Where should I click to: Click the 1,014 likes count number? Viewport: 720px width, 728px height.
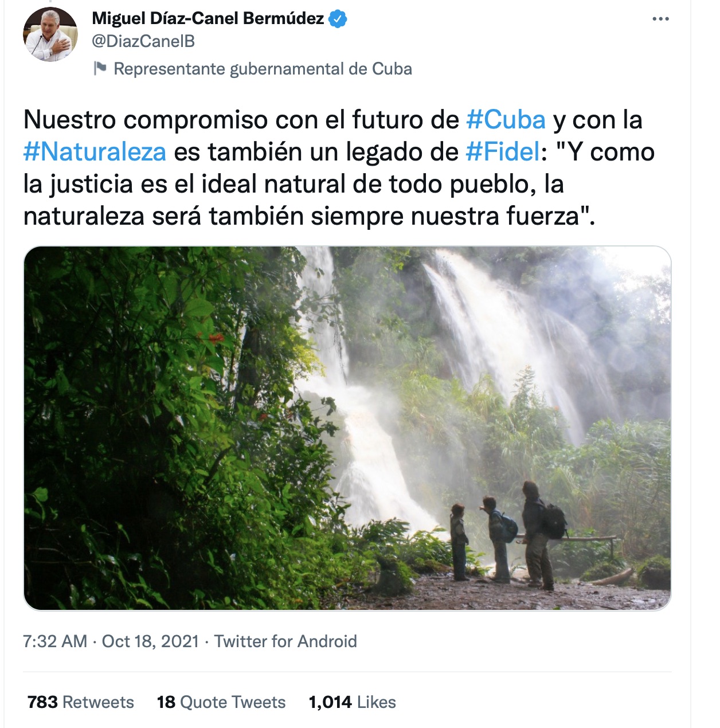(x=330, y=702)
